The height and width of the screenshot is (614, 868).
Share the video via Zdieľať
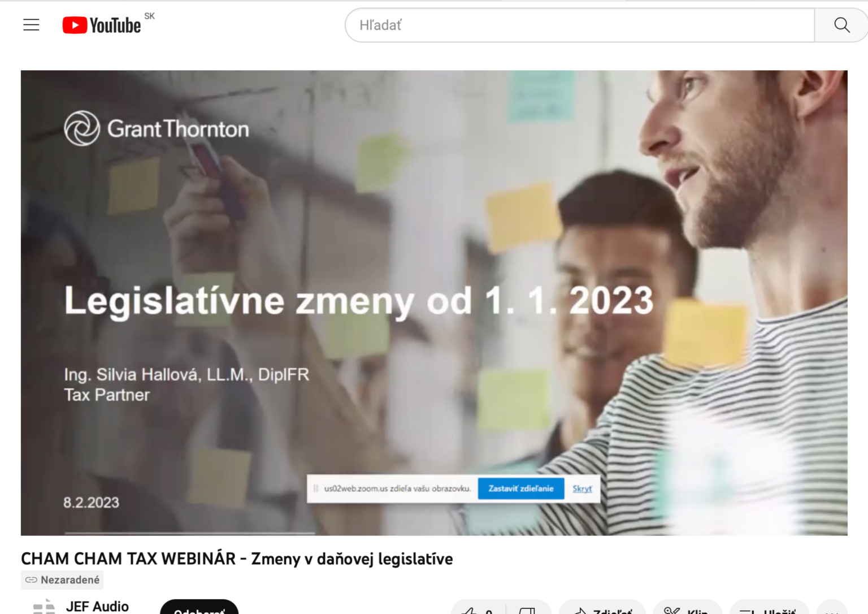point(602,609)
